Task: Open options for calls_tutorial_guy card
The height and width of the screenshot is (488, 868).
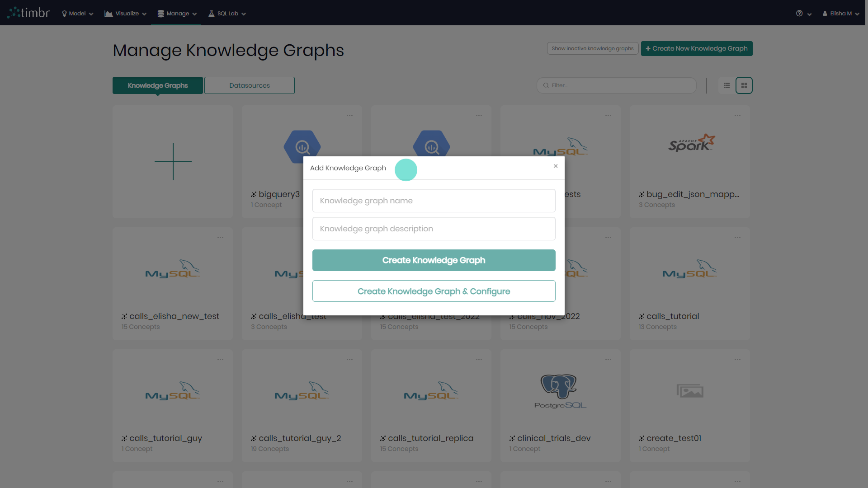Action: point(220,360)
